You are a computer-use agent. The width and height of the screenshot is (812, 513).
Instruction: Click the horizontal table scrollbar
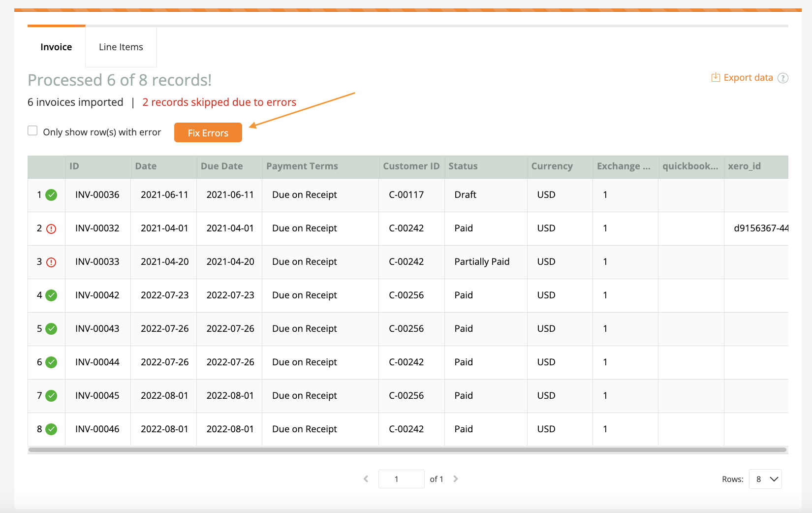[x=407, y=449]
